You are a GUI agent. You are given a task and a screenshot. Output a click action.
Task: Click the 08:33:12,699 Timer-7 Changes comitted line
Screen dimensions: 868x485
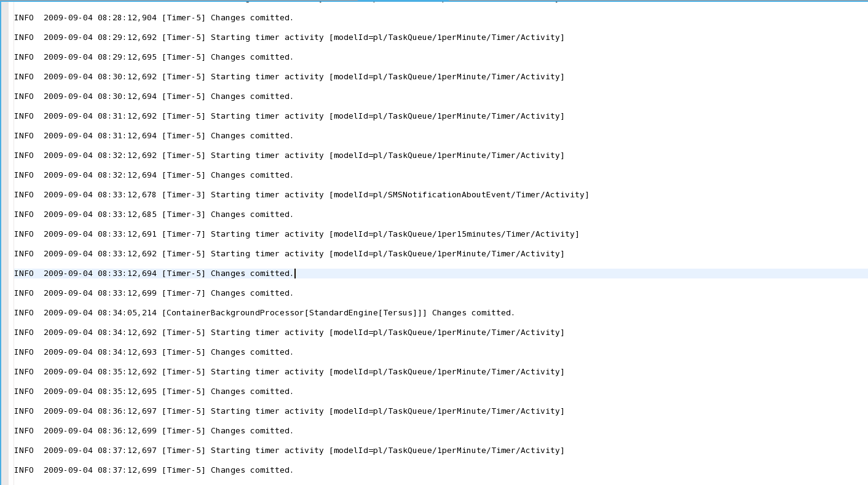coord(154,293)
